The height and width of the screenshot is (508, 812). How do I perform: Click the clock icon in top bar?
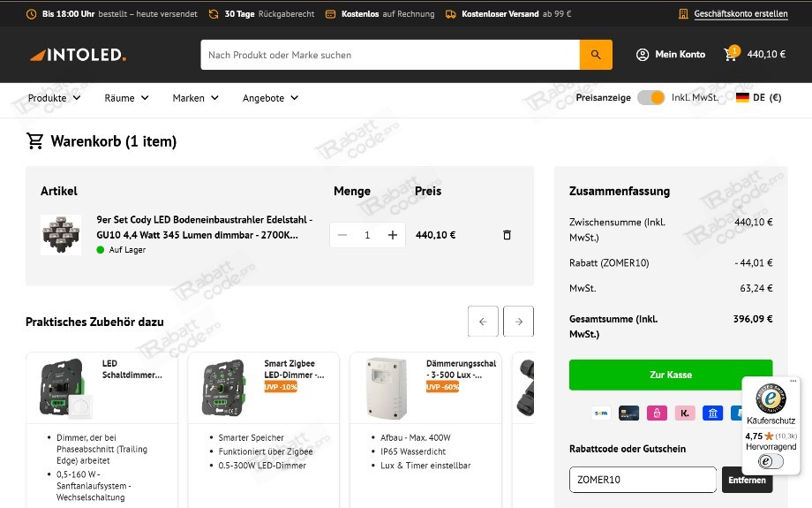[x=32, y=14]
